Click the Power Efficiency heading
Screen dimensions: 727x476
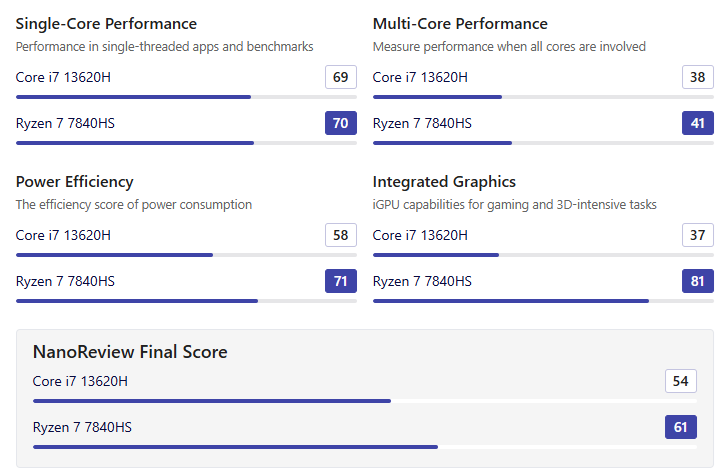click(x=75, y=182)
